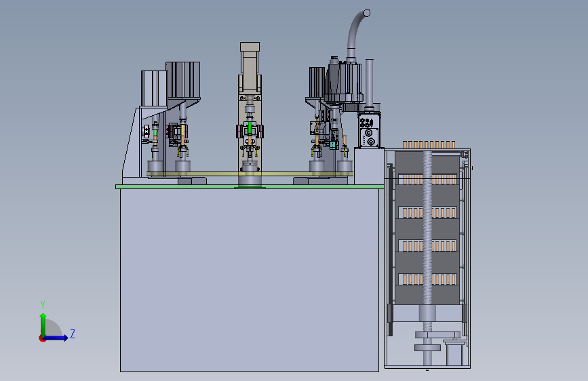Click the green Y axis arrow of the triad
Image resolution: width=588 pixels, height=381 pixels.
43,323
